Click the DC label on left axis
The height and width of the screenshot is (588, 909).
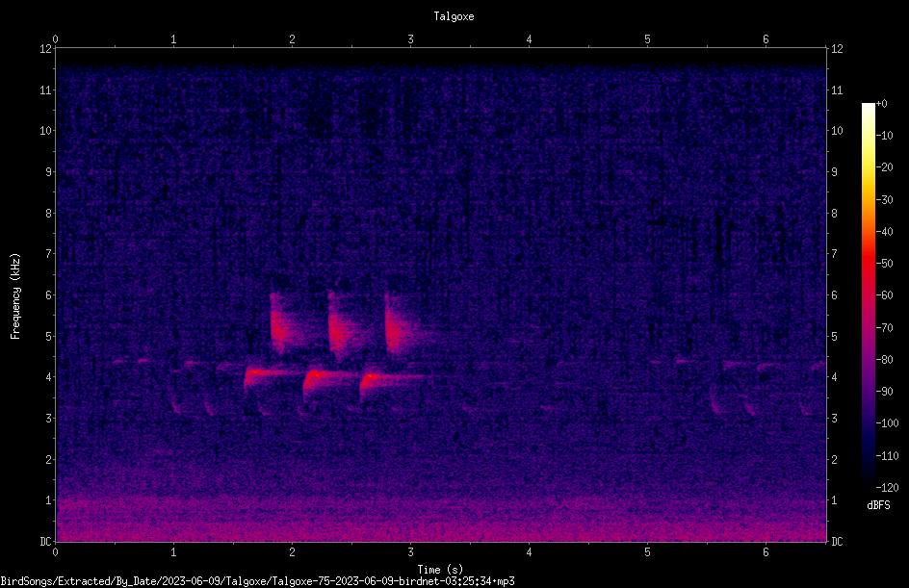(x=46, y=542)
